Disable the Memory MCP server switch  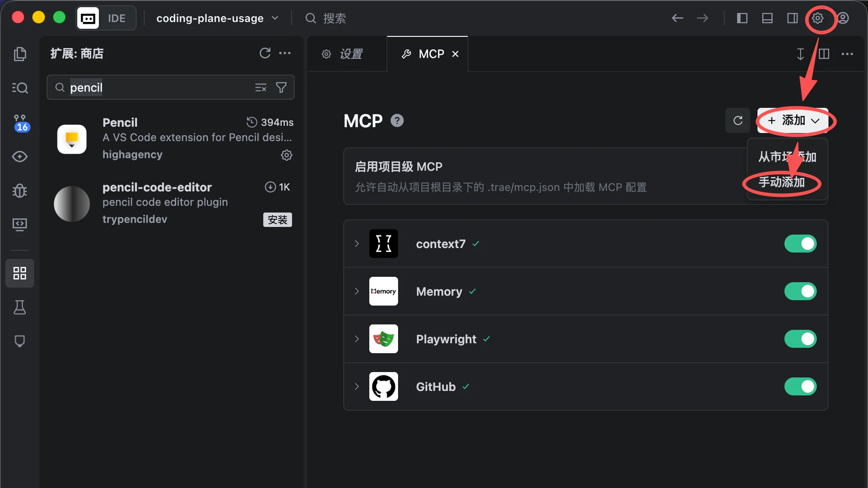[x=800, y=291]
